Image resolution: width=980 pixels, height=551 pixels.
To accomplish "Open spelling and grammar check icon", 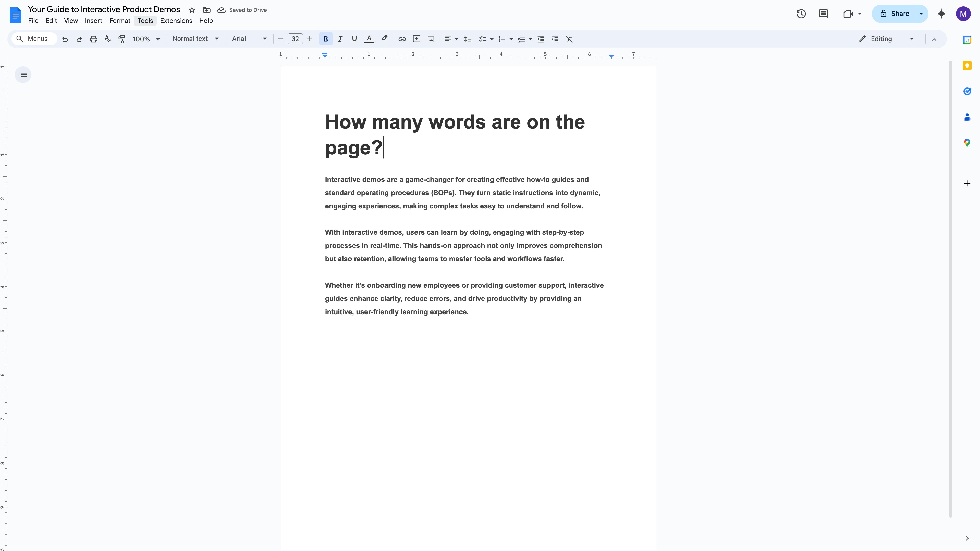I will coord(108,39).
